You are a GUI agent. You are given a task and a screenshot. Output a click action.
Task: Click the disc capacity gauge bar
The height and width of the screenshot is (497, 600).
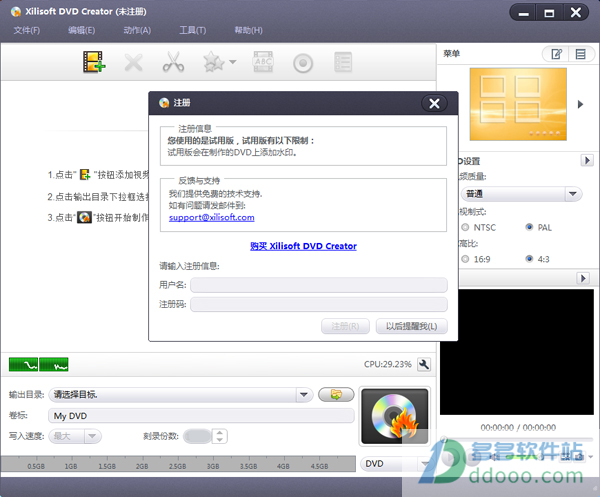[x=178, y=464]
